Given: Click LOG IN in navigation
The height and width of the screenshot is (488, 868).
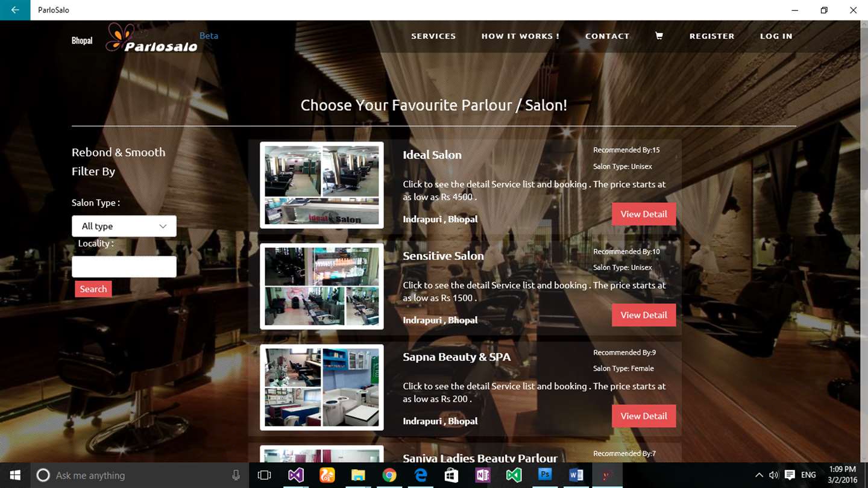Looking at the screenshot, I should coord(776,36).
